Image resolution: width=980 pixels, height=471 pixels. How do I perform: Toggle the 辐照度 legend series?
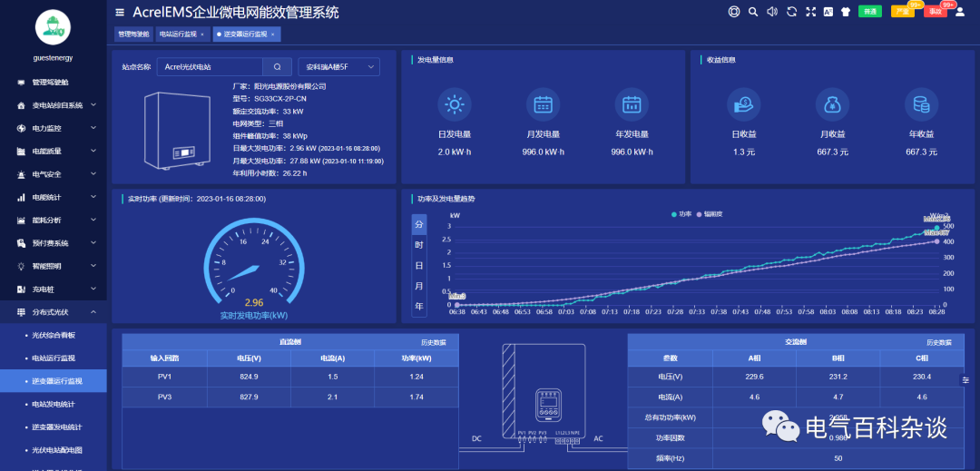point(710,214)
